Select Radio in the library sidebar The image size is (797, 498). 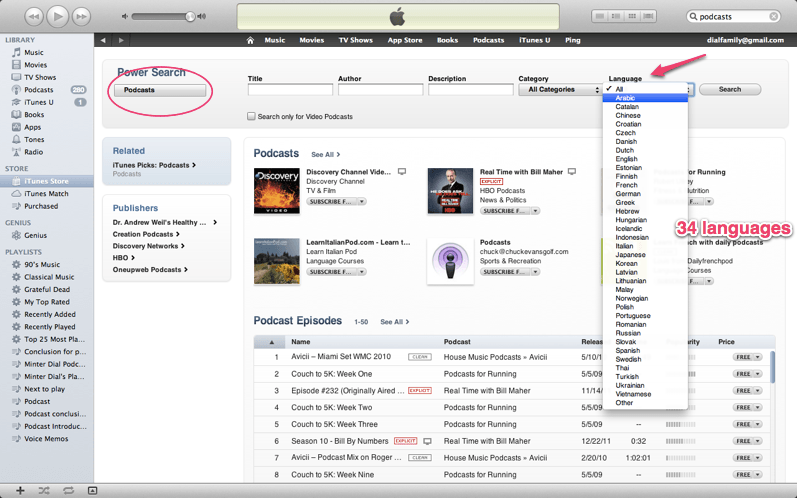tap(34, 152)
